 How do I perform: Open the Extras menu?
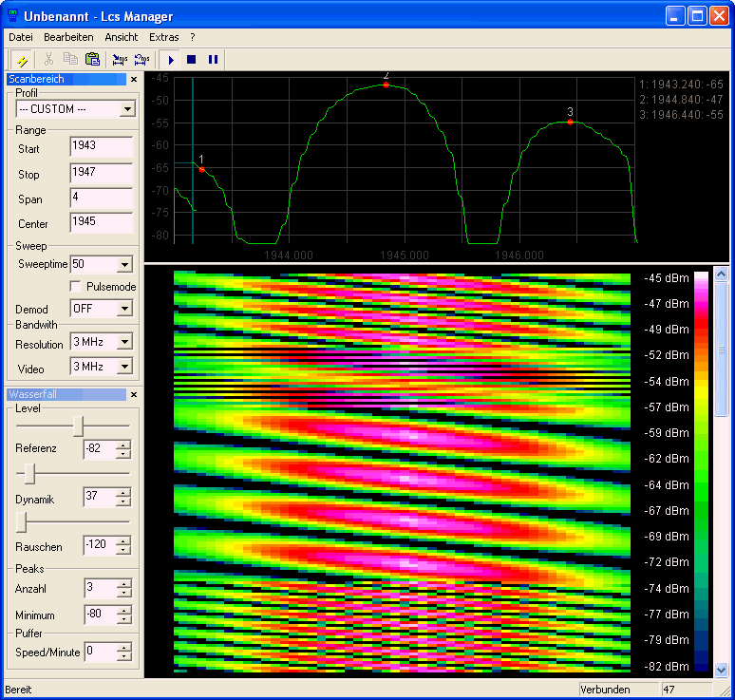pos(163,37)
